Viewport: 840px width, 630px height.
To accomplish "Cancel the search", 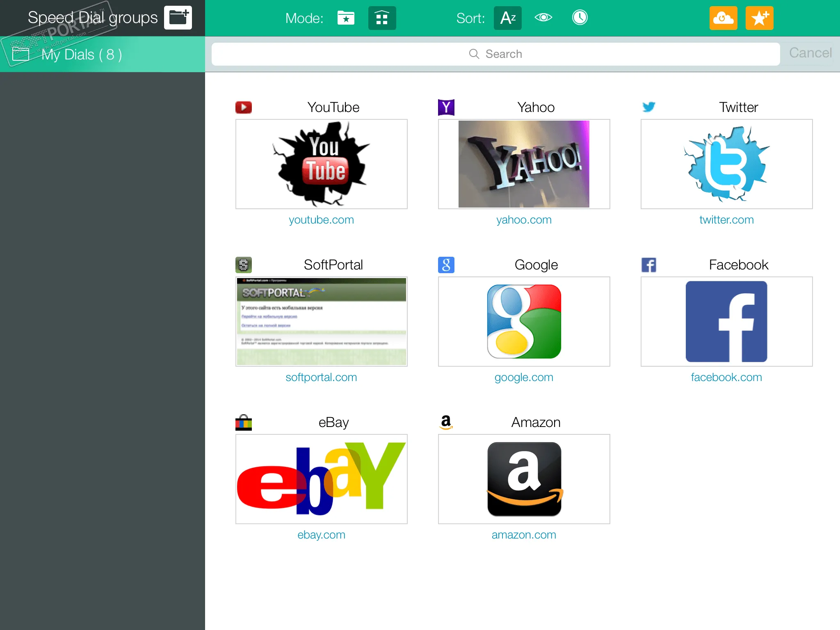I will (x=810, y=53).
